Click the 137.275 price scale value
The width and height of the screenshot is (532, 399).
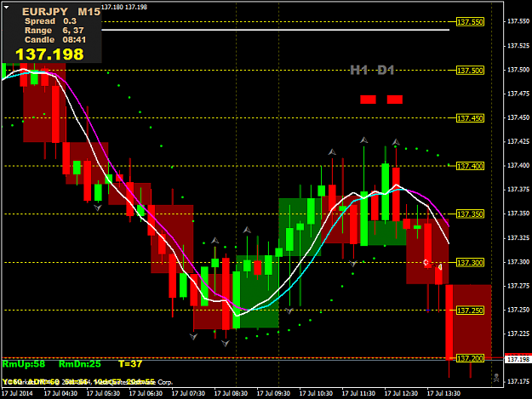518,286
